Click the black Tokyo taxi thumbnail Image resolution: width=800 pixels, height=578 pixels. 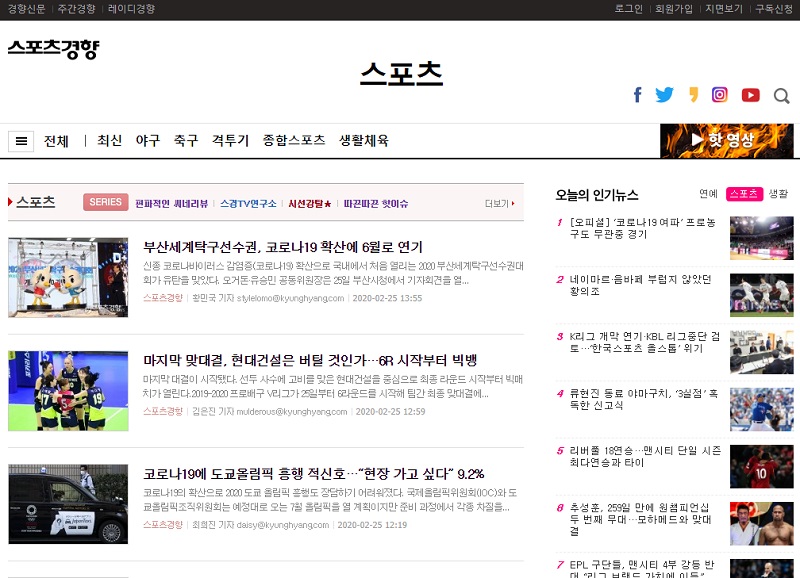(68, 504)
